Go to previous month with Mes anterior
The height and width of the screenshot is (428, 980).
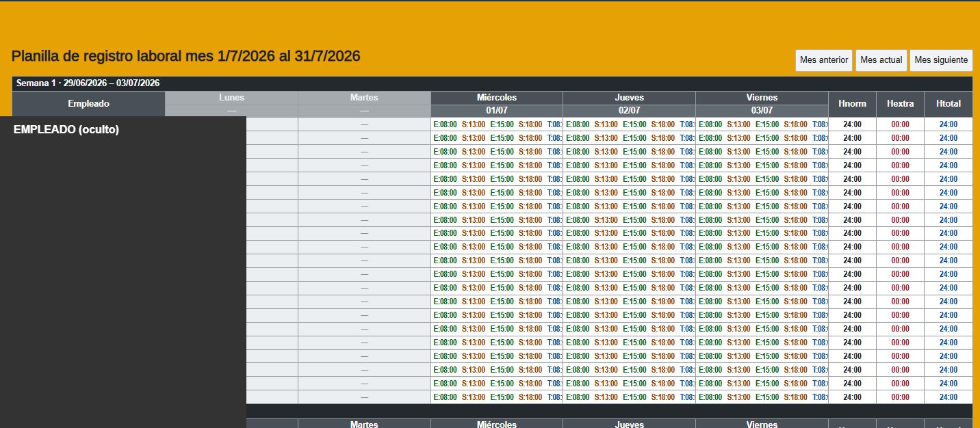point(824,60)
